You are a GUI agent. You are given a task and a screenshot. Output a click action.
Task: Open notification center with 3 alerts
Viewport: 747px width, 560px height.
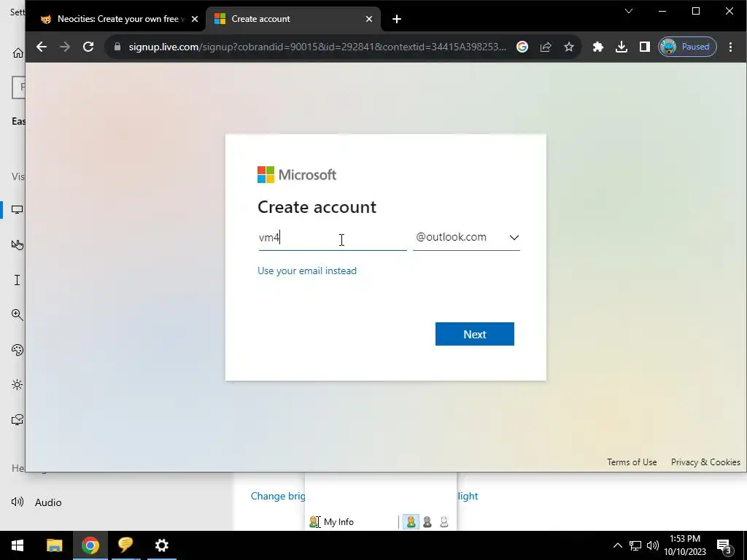tap(724, 546)
